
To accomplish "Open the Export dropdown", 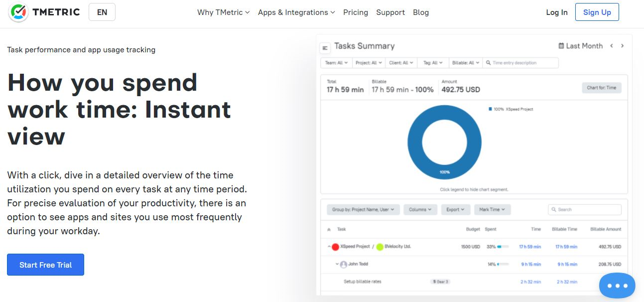I will [x=455, y=210].
